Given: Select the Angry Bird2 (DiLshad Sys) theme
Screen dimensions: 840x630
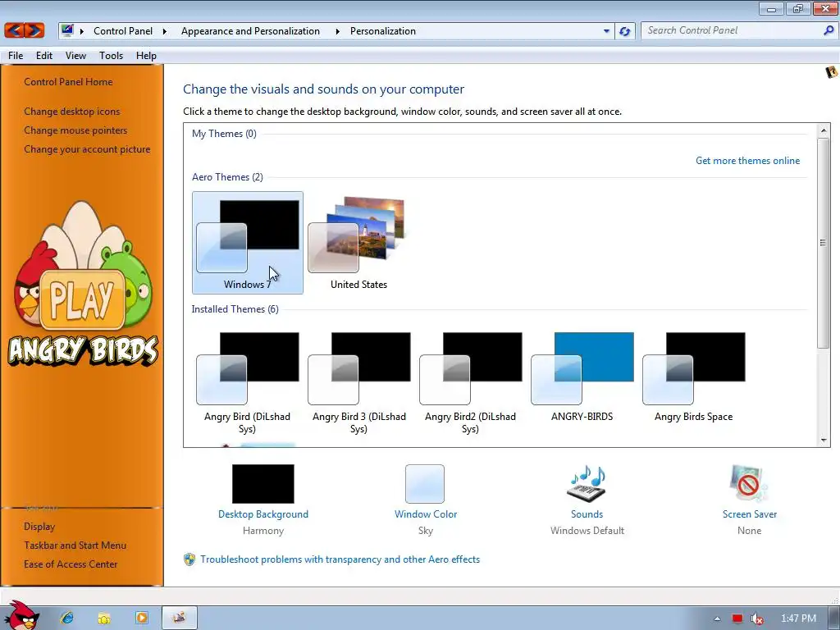Looking at the screenshot, I should pyautogui.click(x=470, y=382).
